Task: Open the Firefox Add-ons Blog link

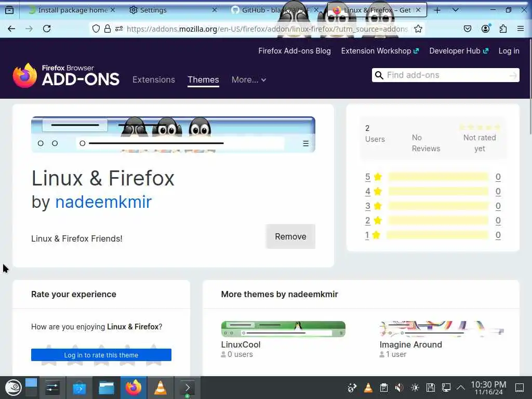Action: [295, 51]
